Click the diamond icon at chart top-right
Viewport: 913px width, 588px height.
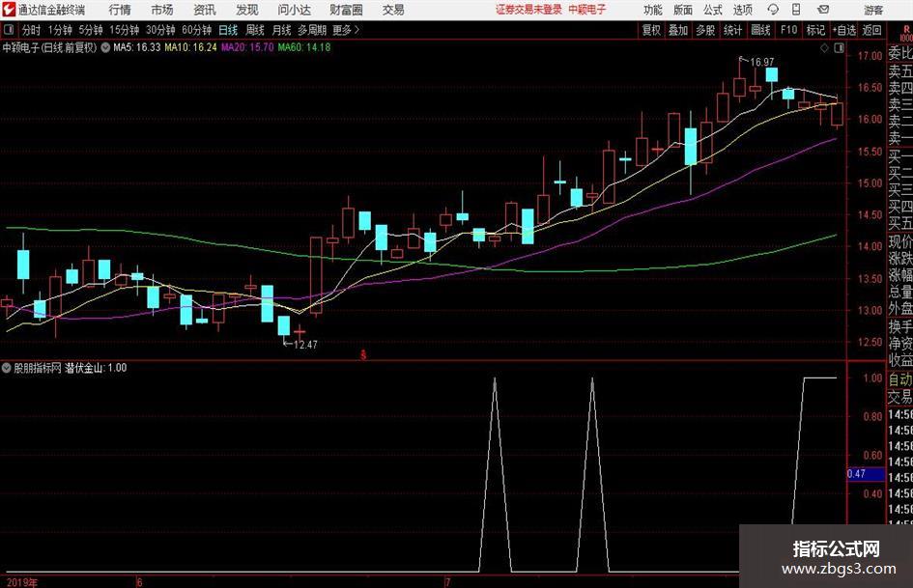(824, 48)
